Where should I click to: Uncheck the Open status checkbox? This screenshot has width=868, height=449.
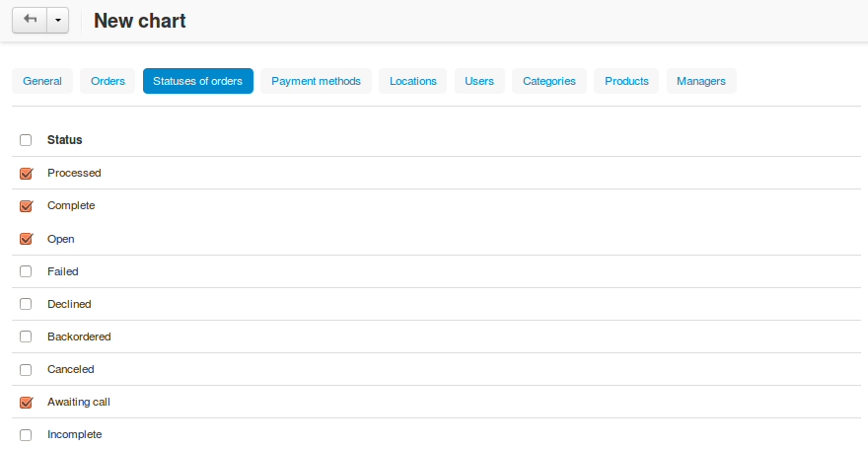(26, 239)
